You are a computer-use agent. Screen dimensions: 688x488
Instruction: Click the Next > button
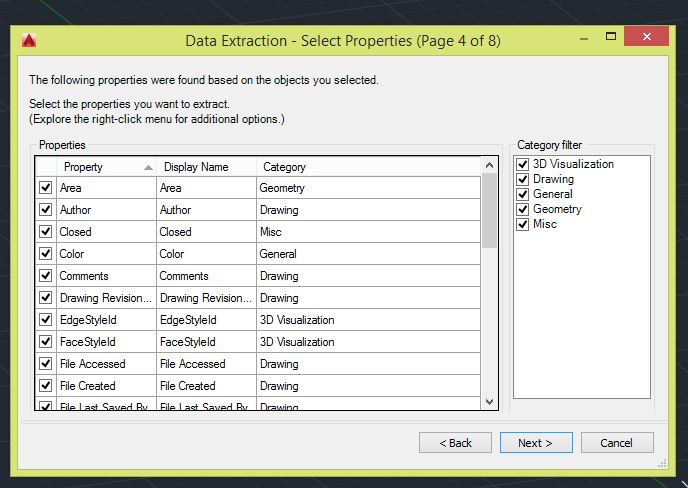tap(536, 443)
